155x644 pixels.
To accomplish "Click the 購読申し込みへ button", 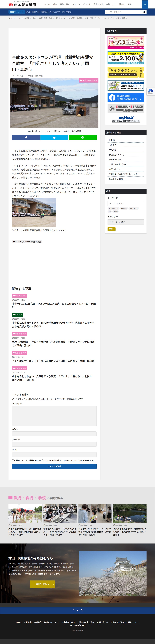I will coord(42,584).
